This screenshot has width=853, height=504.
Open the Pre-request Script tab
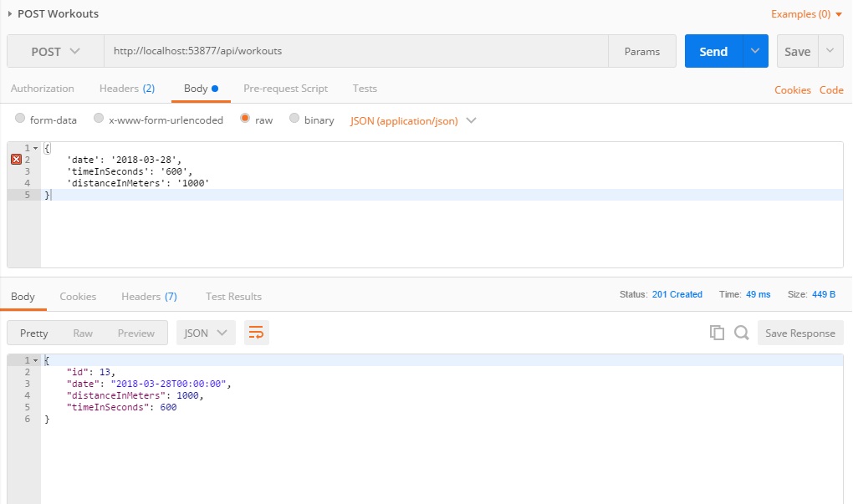coord(285,89)
